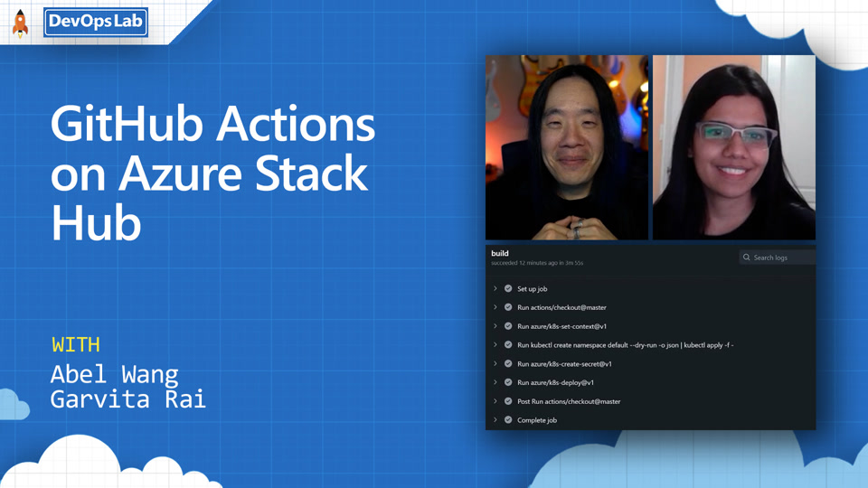This screenshot has width=868, height=488.
Task: Click the name 'Abel Wang'
Action: 115,374
